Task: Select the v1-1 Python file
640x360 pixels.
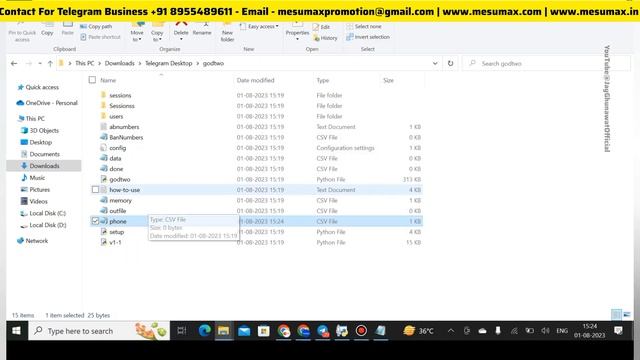Action: tap(115, 242)
